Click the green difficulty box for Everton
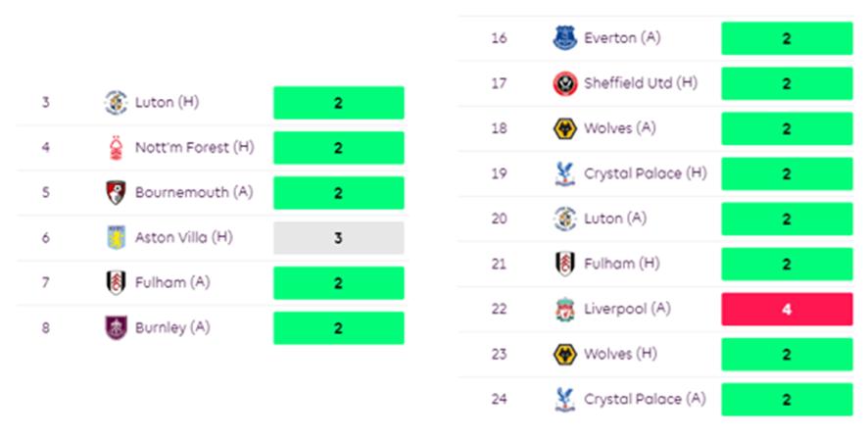The height and width of the screenshot is (439, 868). [x=786, y=38]
